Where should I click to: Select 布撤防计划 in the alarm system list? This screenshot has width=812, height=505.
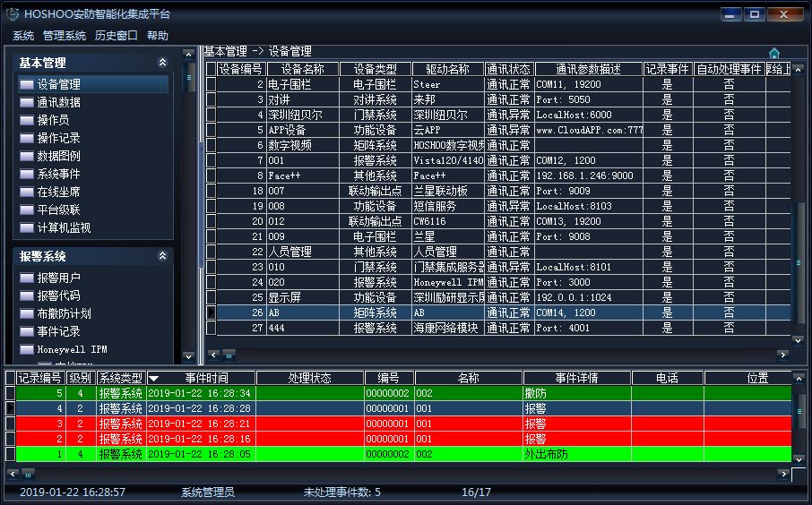click(x=64, y=313)
